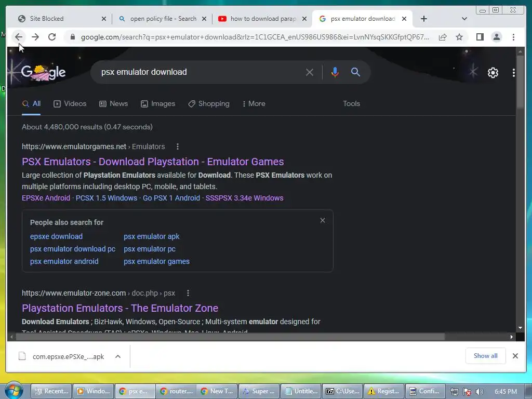Search for epsxe download
This screenshot has width=532, height=399.
point(56,236)
